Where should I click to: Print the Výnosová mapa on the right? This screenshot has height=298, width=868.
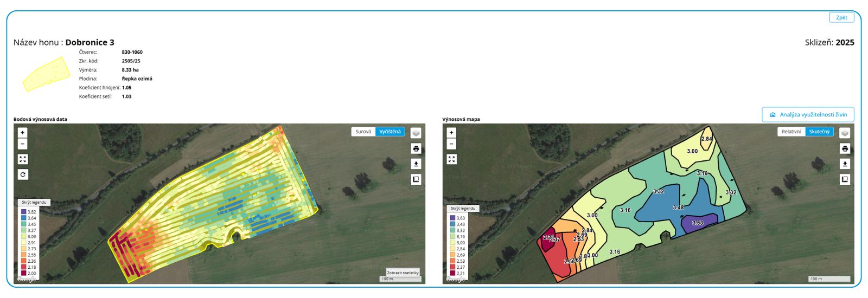point(845,148)
